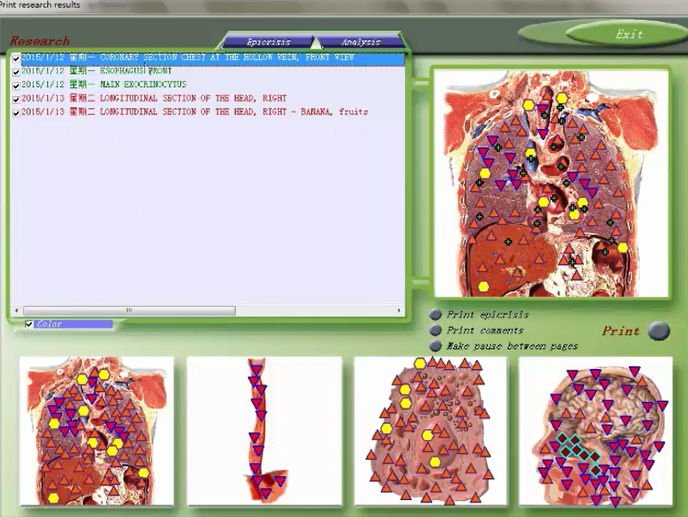Uncheck the Main Exocrinocytus row checkbox
This screenshot has height=517, width=688.
[x=16, y=86]
